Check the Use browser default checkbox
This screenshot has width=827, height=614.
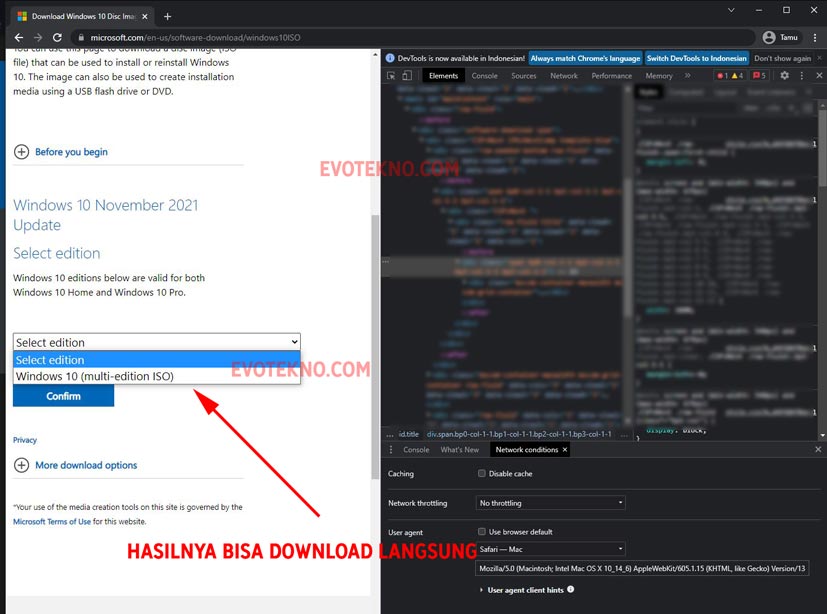coord(482,532)
